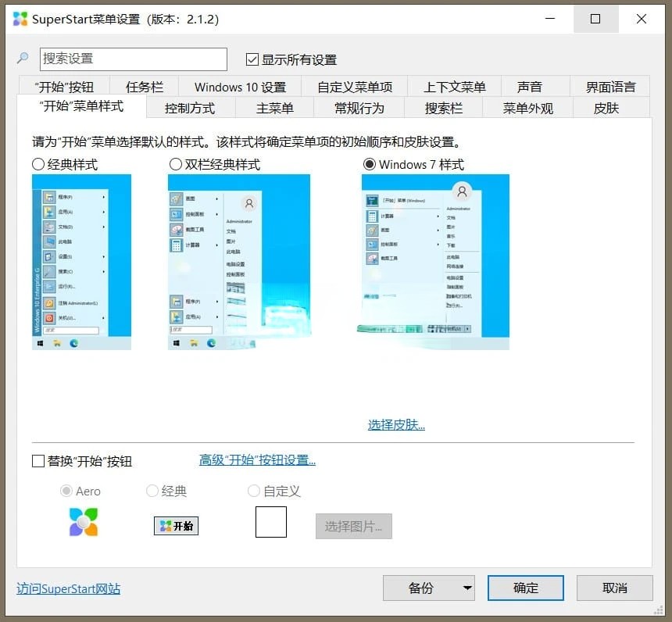Open the “开始”按钮 tab
Viewport: 672px width, 622px height.
click(64, 87)
